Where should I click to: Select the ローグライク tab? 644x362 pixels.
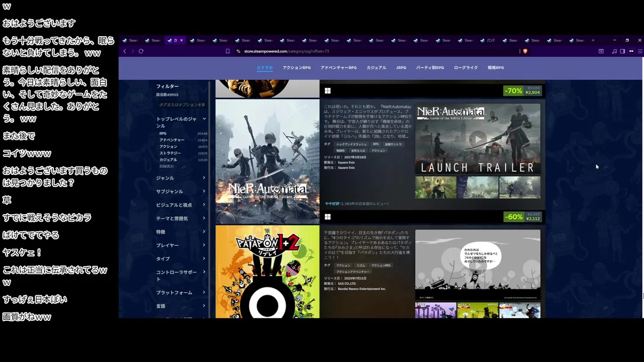pos(466,67)
